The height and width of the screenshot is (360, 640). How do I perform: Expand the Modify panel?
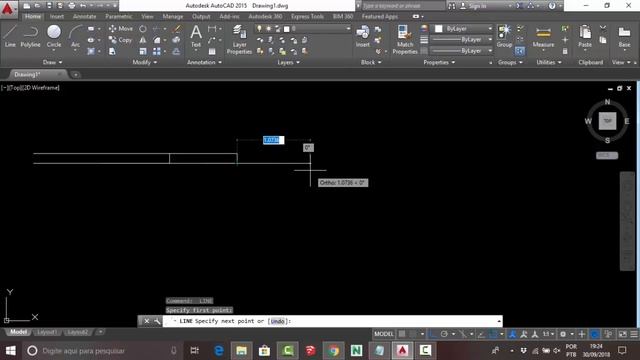tap(144, 62)
